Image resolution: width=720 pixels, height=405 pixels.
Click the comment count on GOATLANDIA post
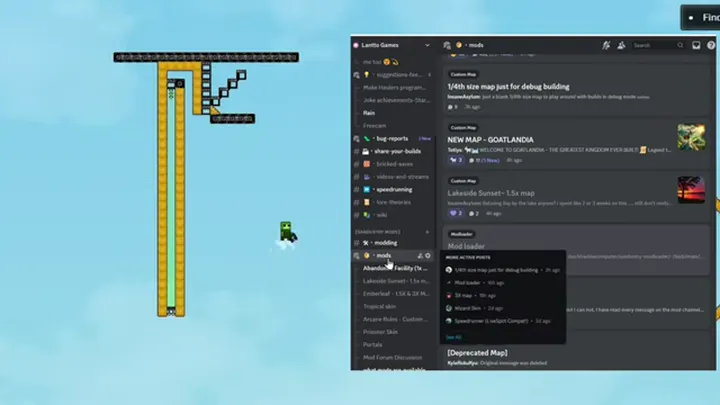pyautogui.click(x=484, y=160)
